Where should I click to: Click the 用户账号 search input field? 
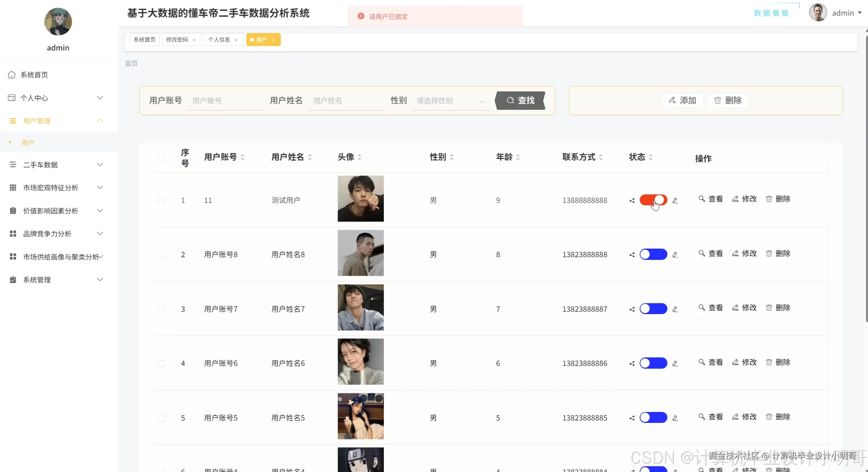[225, 100]
